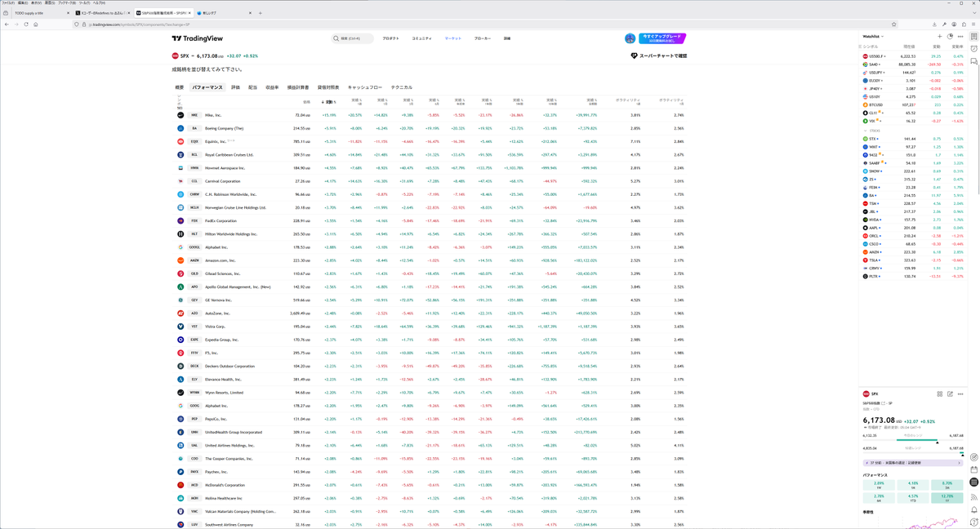Click the site search field
The image size is (980, 529).
pyautogui.click(x=353, y=38)
